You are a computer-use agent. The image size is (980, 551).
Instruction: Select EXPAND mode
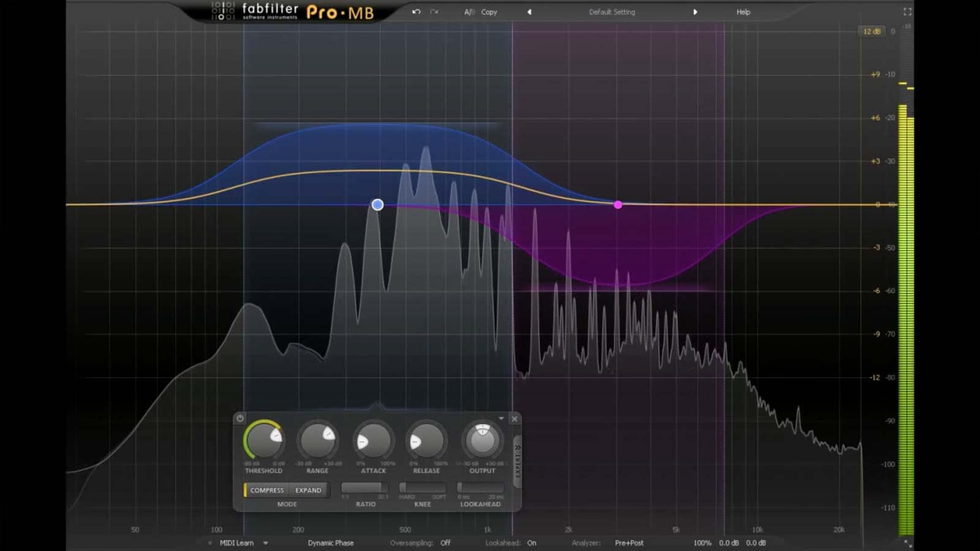[308, 490]
